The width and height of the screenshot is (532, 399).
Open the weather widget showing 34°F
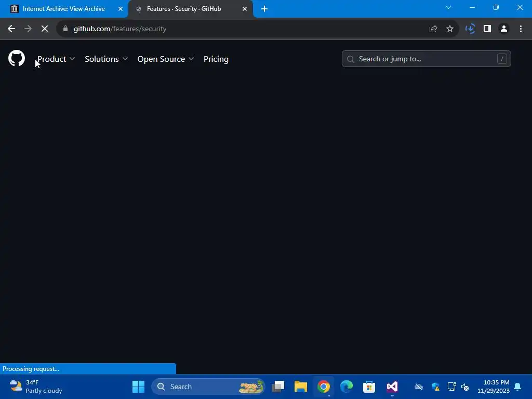tap(36, 387)
